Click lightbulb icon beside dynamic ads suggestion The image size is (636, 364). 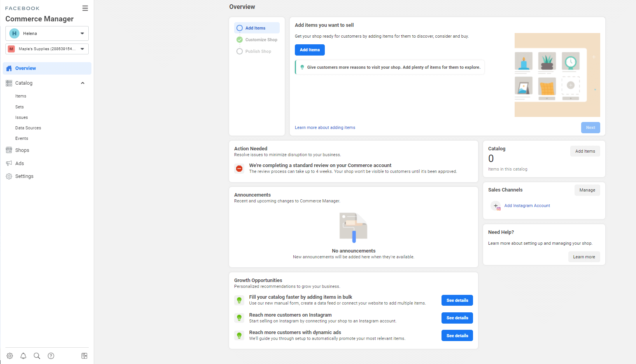[x=239, y=336]
